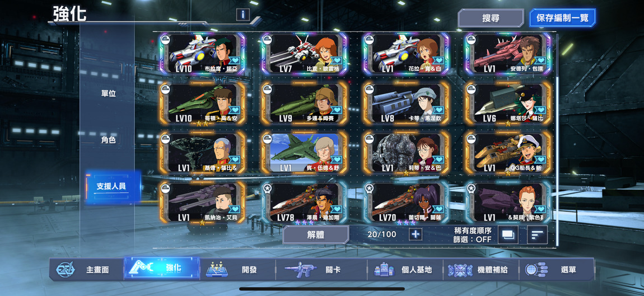The image size is (644, 296).
Task: Select the 角色 category tab
Action: 109,139
